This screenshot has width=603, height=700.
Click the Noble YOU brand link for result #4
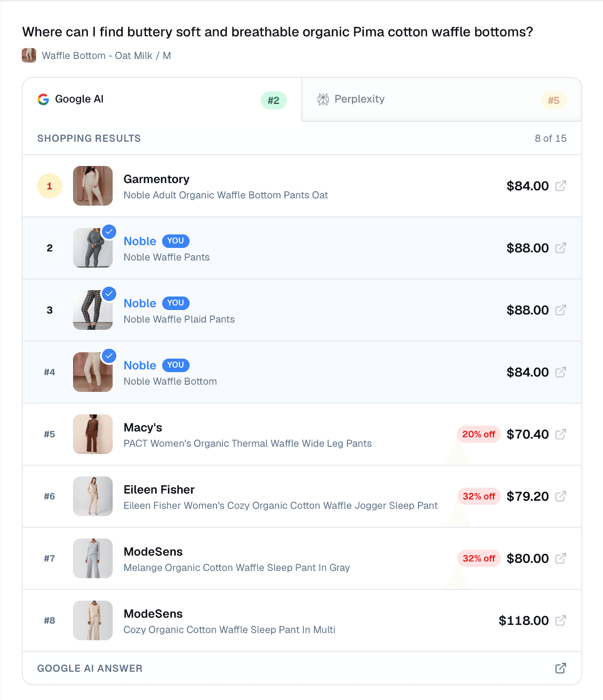pos(140,365)
